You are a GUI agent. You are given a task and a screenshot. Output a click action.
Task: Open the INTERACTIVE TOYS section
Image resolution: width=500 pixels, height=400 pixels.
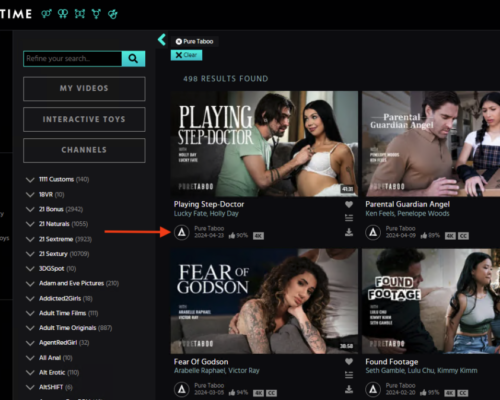coord(84,119)
